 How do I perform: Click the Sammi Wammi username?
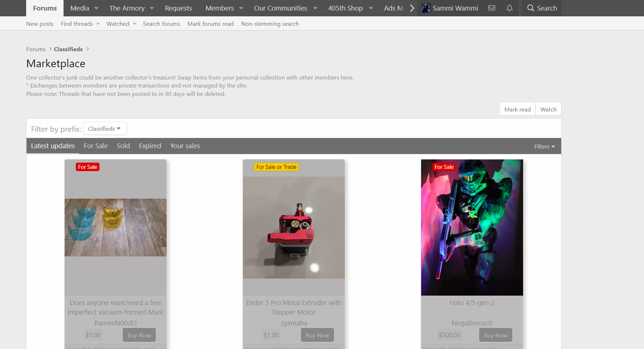coord(455,8)
